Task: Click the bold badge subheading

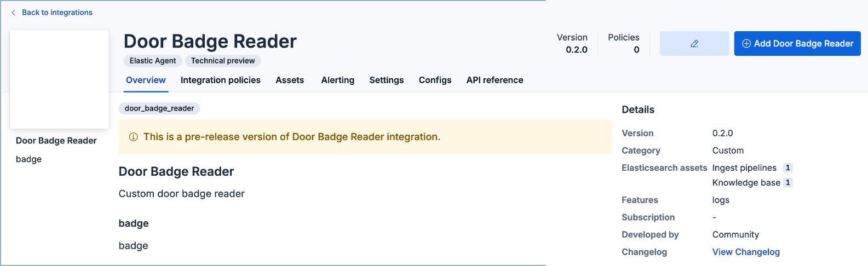Action: click(134, 223)
